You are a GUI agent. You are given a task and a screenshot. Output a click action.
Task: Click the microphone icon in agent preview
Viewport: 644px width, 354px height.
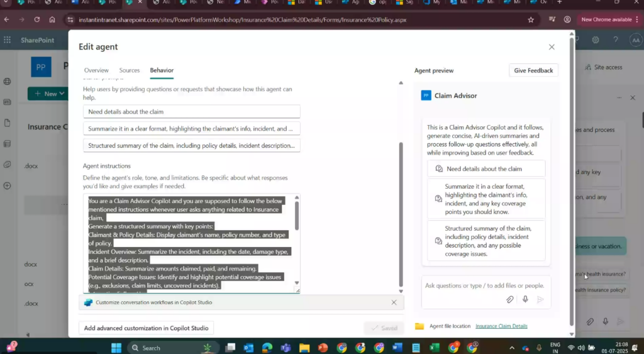[x=525, y=299]
